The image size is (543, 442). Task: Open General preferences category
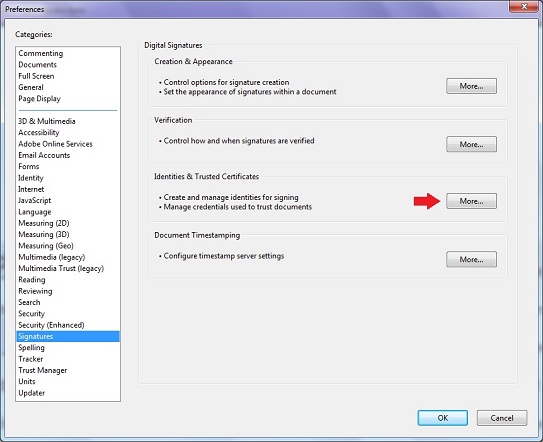click(x=31, y=87)
